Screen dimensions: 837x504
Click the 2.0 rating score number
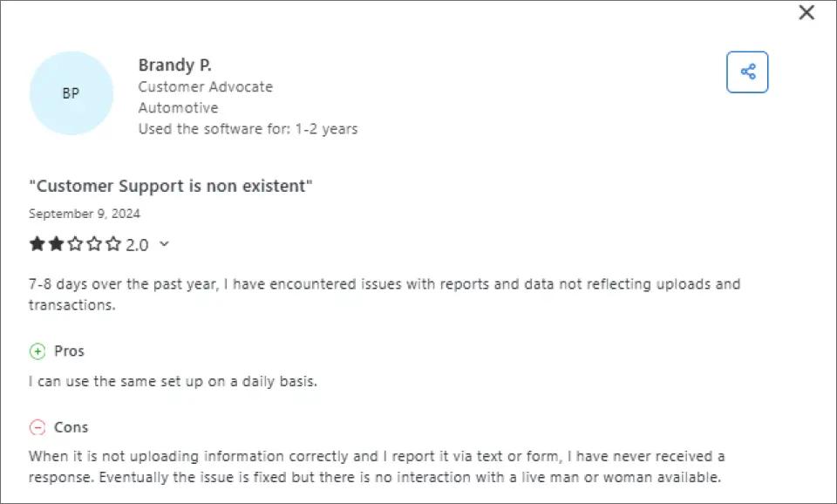pyautogui.click(x=137, y=245)
